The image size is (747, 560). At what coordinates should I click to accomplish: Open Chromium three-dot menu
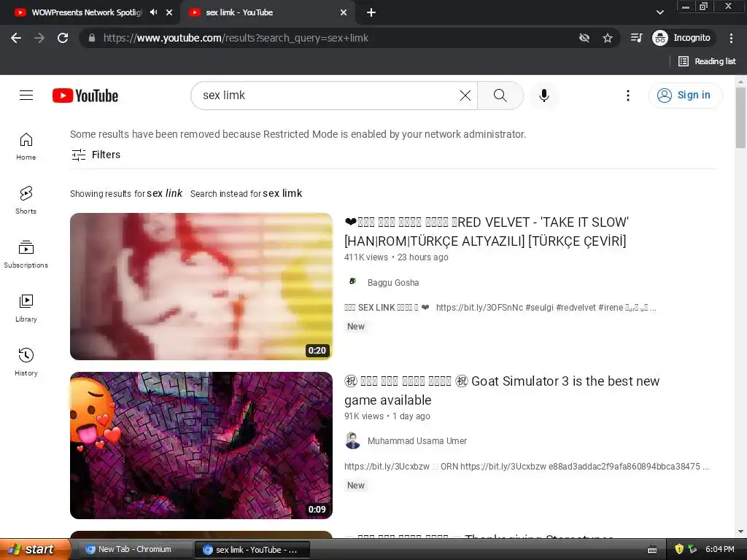pyautogui.click(x=731, y=38)
